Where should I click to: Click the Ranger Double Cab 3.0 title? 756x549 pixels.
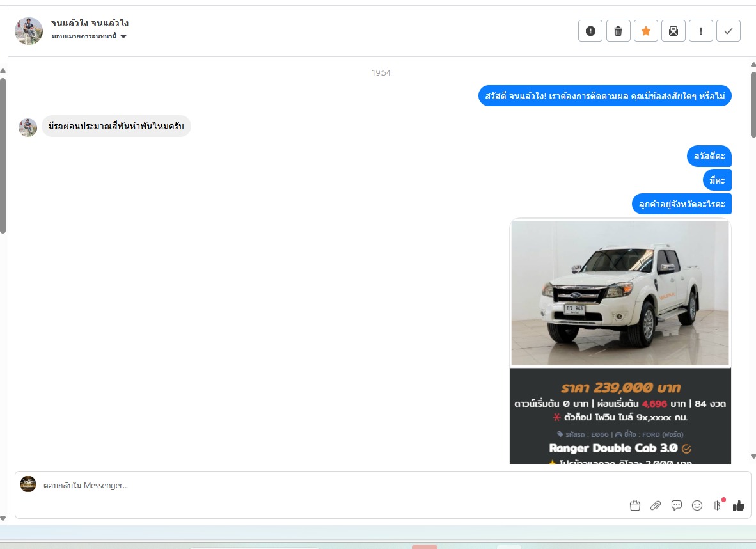click(x=613, y=448)
